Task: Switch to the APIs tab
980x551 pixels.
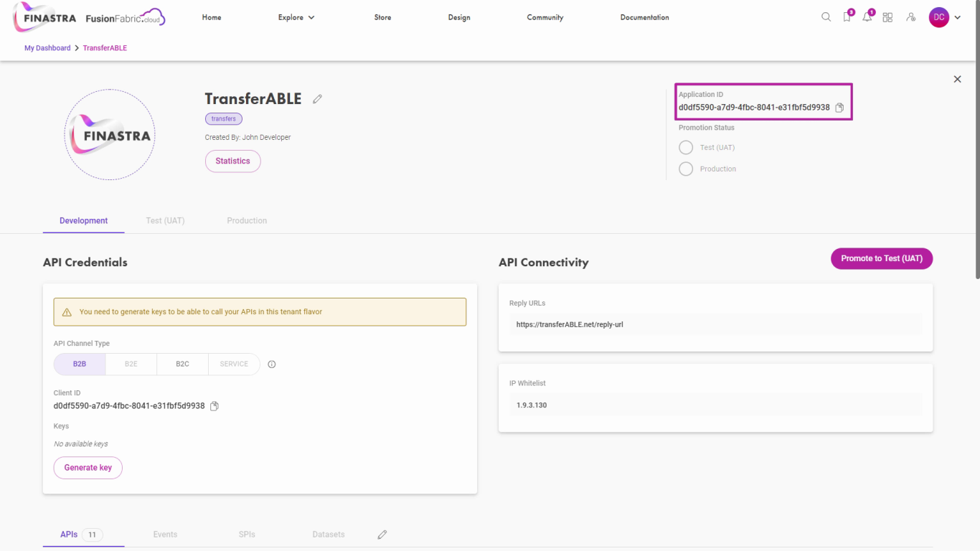Action: pos(83,534)
